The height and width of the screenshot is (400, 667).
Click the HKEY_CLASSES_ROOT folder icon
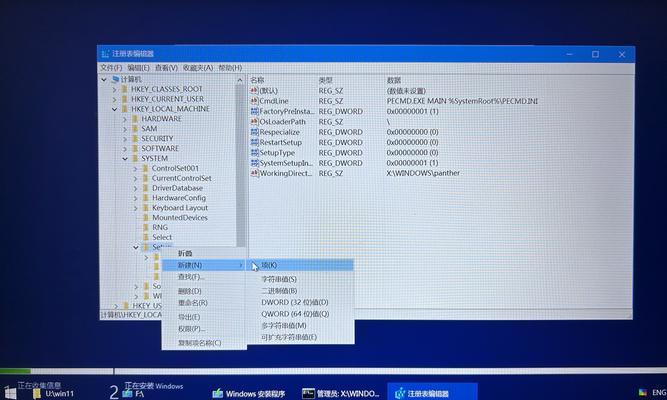pos(125,89)
